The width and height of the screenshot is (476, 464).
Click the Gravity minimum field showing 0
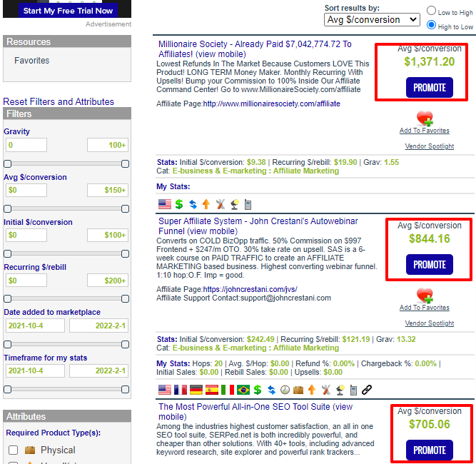pos(26,145)
